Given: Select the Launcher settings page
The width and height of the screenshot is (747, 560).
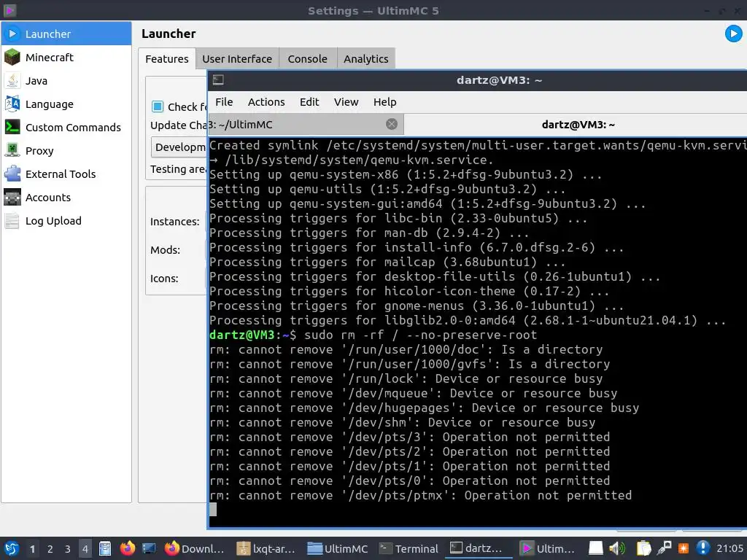Looking at the screenshot, I should click(66, 34).
